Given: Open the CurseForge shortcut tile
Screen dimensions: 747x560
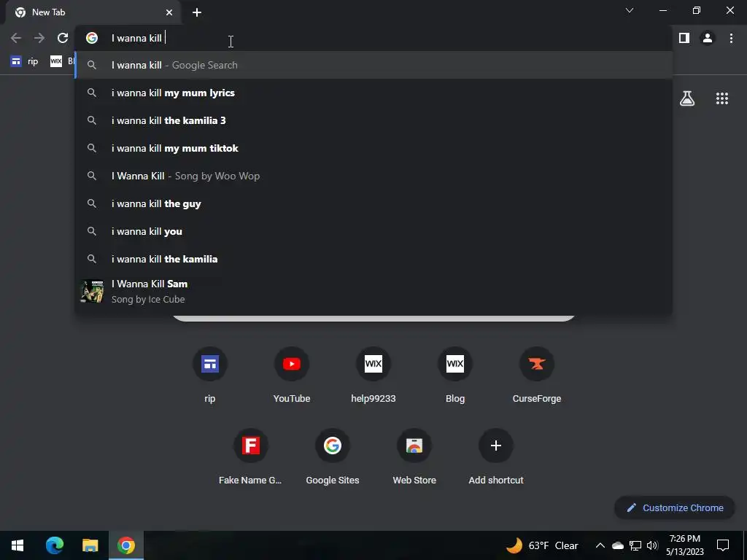Looking at the screenshot, I should tap(537, 376).
